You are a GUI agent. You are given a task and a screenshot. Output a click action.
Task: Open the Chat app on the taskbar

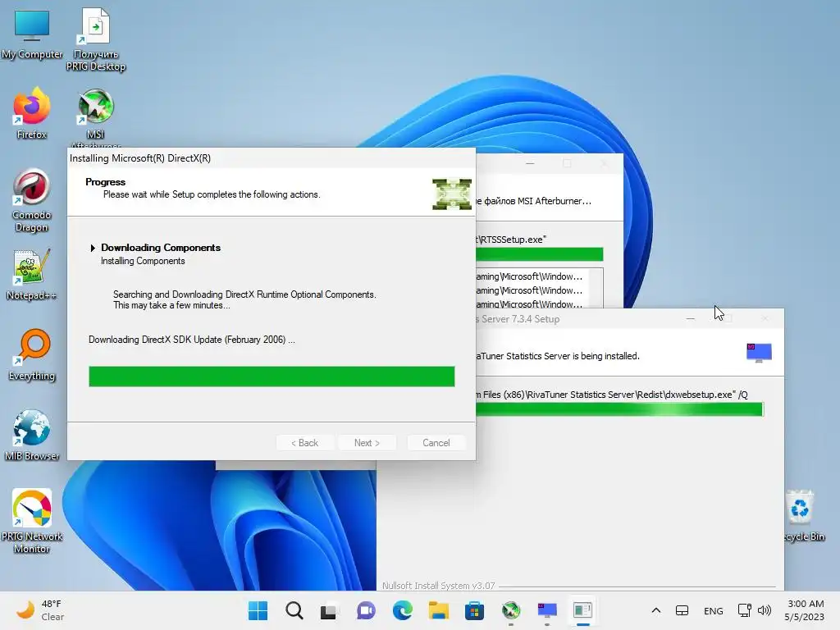[366, 610]
